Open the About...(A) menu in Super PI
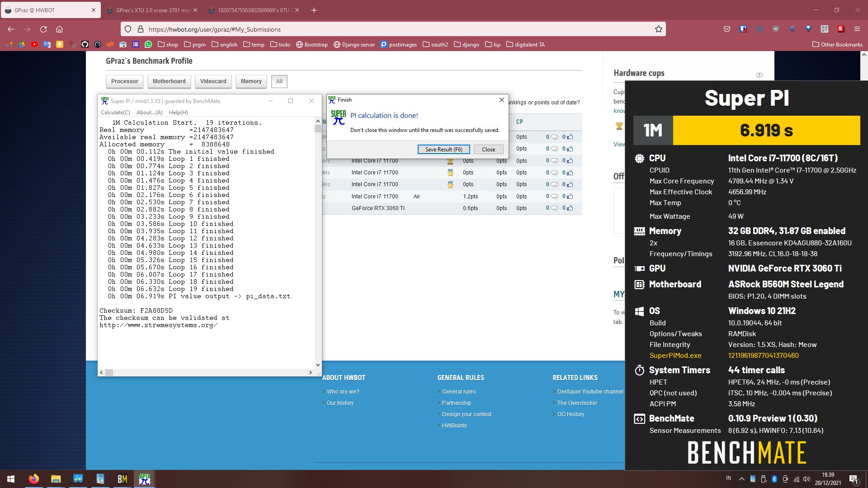The width and height of the screenshot is (868, 488). pyautogui.click(x=149, y=113)
